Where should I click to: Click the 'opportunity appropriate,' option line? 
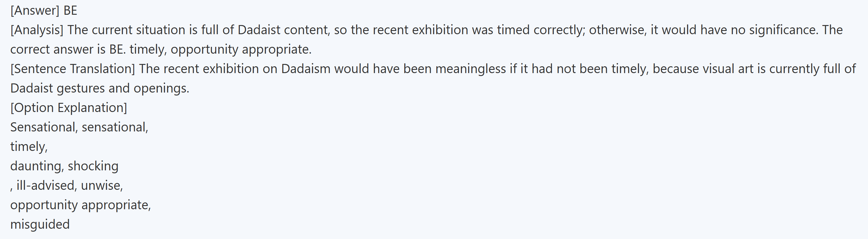point(81,205)
